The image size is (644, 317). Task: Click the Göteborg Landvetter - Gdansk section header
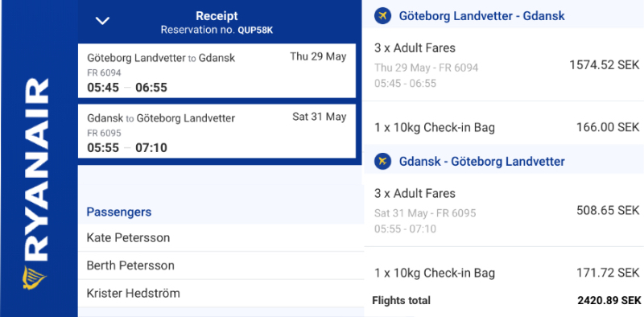point(504,16)
